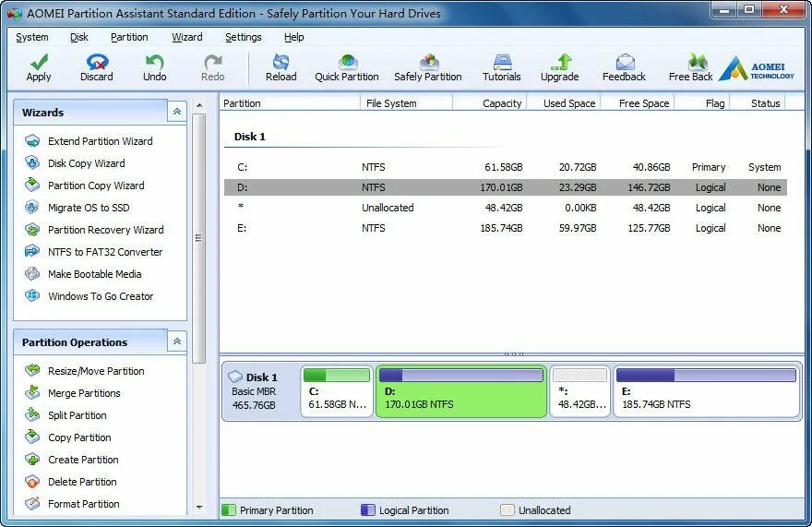Click the Free Backup toolbar icon
The height and width of the screenshot is (527, 812).
(697, 62)
